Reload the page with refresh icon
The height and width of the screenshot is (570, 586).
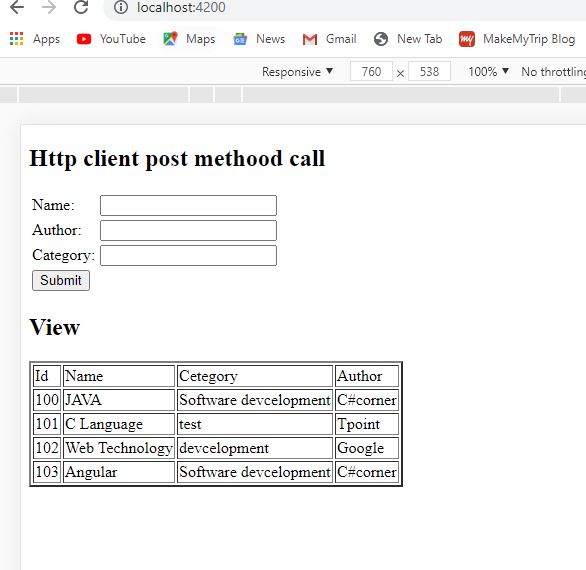pyautogui.click(x=81, y=7)
